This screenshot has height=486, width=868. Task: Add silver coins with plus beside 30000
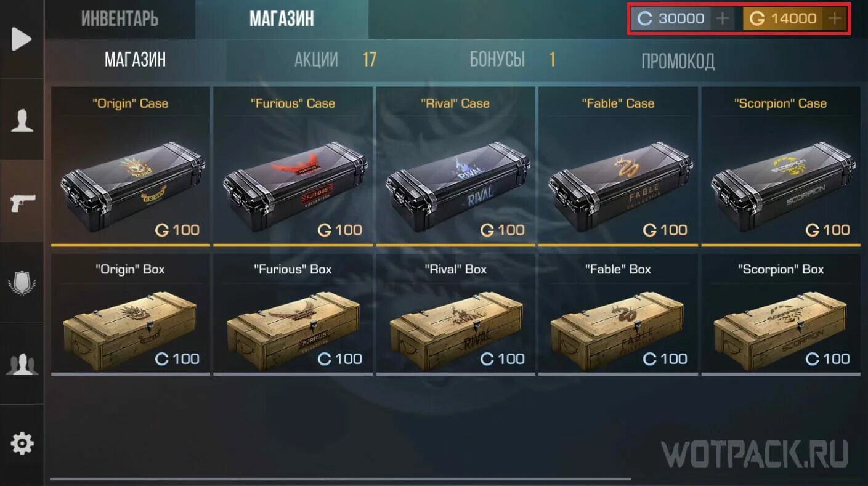(723, 18)
